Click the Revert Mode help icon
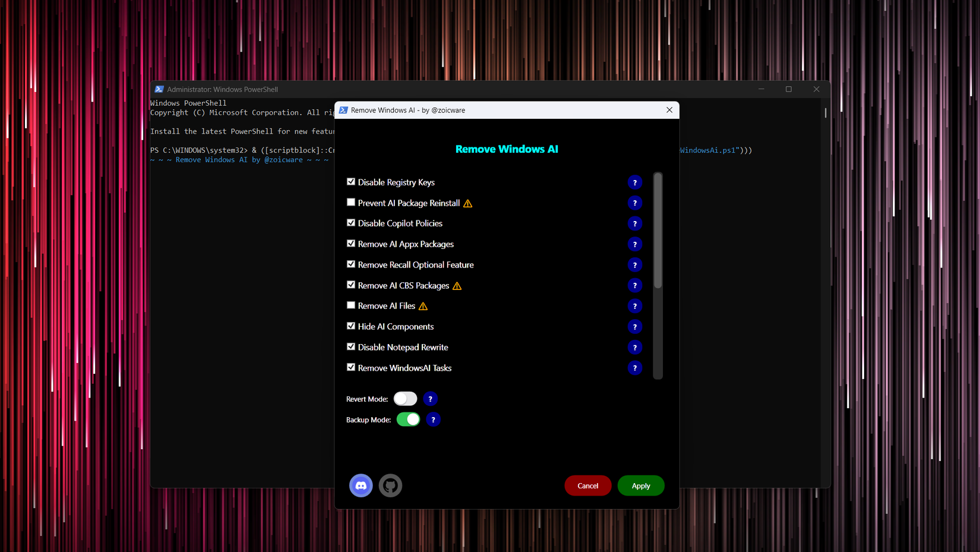The image size is (980, 552). click(x=431, y=399)
